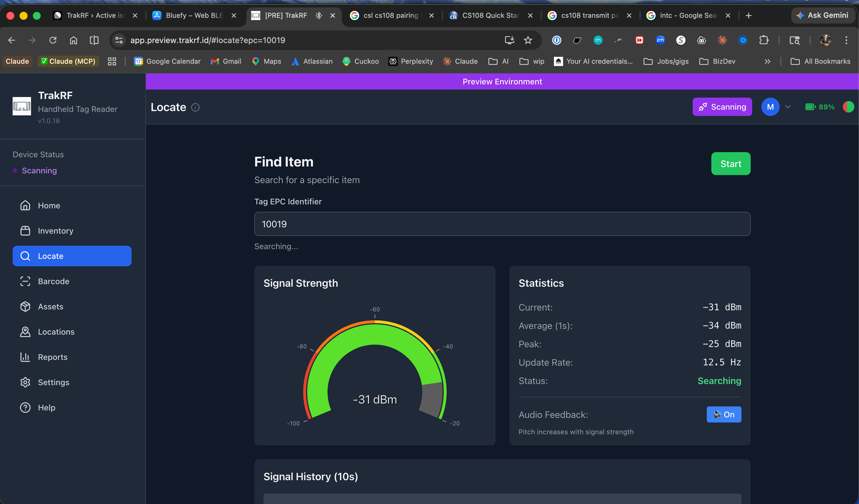Open Settings from the sidebar

53,382
